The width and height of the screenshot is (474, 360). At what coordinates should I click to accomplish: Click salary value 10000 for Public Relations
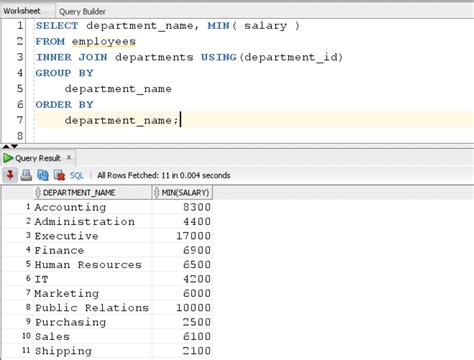pos(182,308)
